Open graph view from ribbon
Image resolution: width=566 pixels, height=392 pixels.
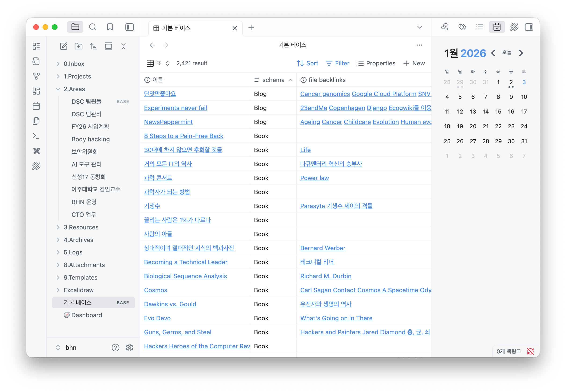click(36, 76)
